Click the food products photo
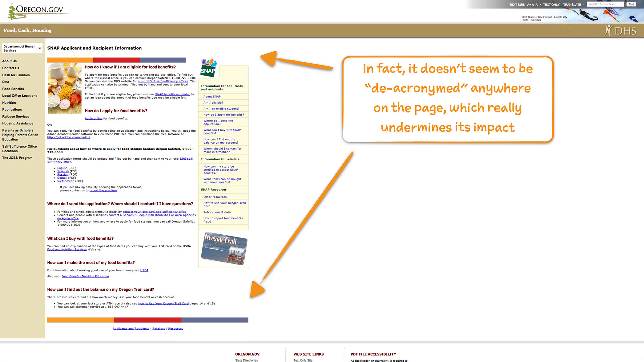The height and width of the screenshot is (362, 644). click(65, 89)
